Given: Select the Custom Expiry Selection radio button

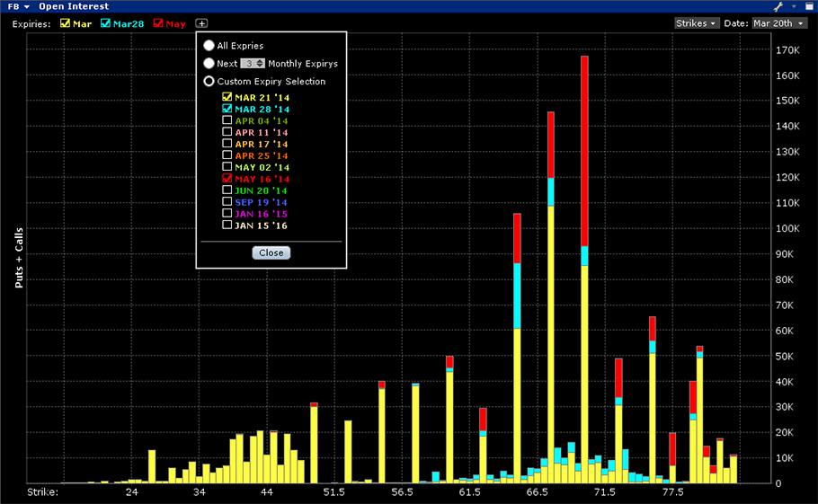Looking at the screenshot, I should (x=209, y=82).
